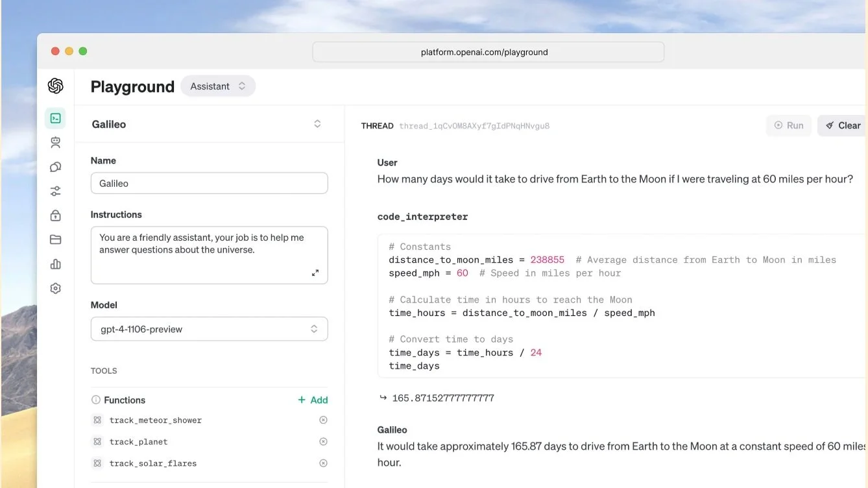Open the padlock API keys sidebar icon

point(55,215)
